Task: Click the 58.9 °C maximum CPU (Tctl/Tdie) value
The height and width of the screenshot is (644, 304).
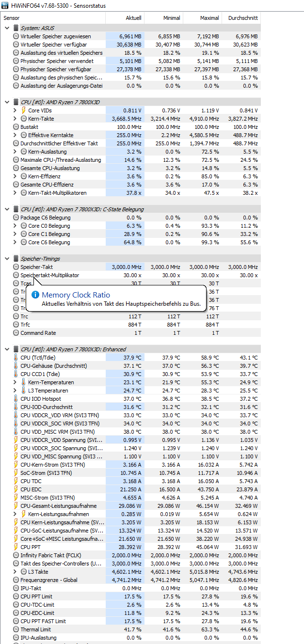Action: point(209,358)
